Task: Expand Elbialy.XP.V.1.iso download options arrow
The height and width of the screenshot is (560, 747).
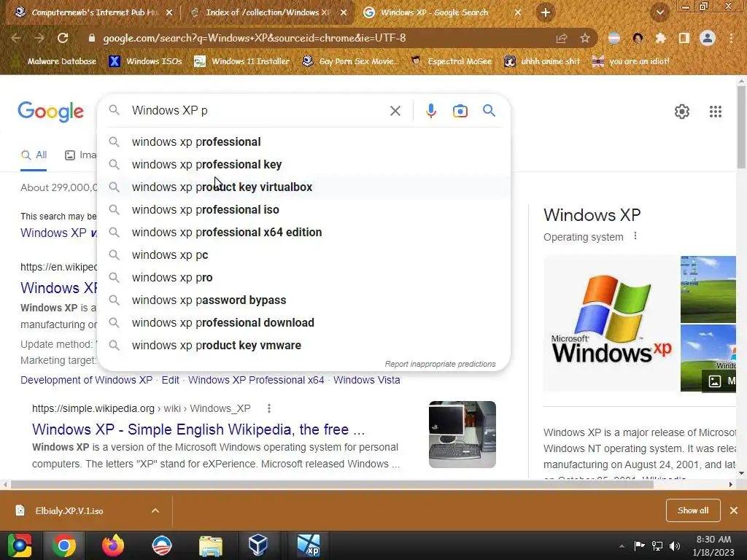Action: pos(155,510)
